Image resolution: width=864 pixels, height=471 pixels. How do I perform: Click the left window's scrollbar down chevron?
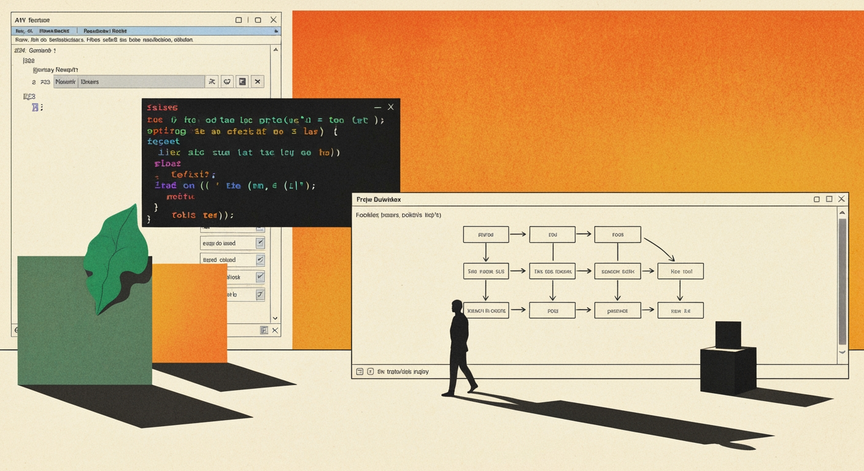click(276, 318)
